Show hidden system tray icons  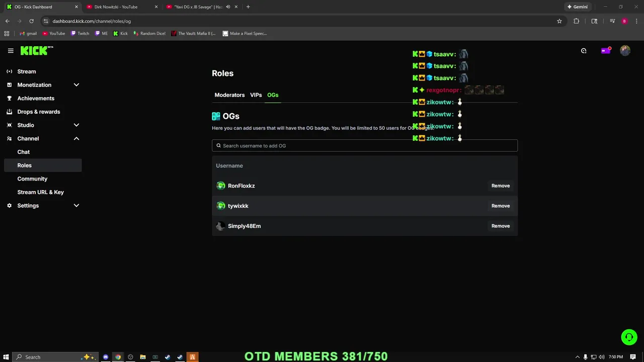click(x=578, y=357)
